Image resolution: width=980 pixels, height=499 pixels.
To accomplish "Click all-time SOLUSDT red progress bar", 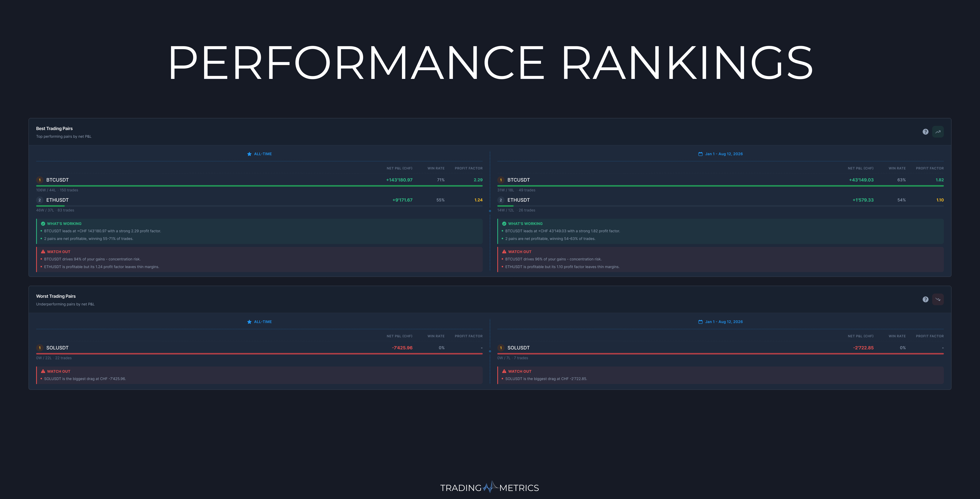I will point(259,354).
